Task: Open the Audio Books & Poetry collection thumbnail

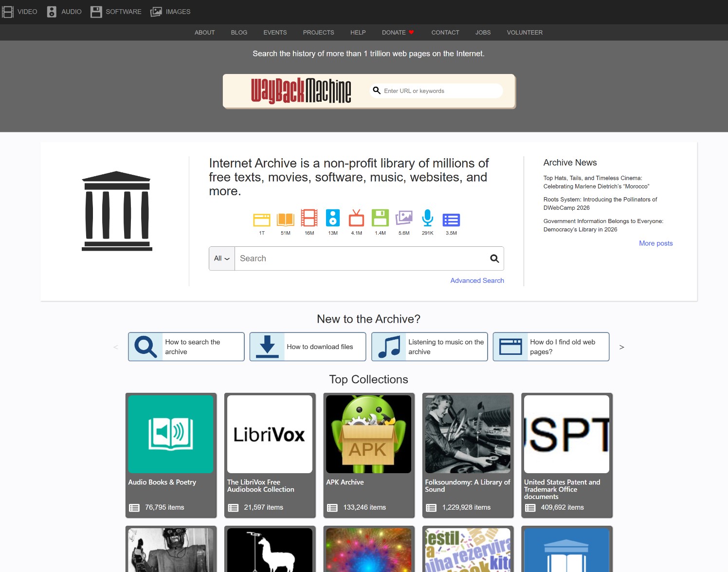Action: pos(171,434)
